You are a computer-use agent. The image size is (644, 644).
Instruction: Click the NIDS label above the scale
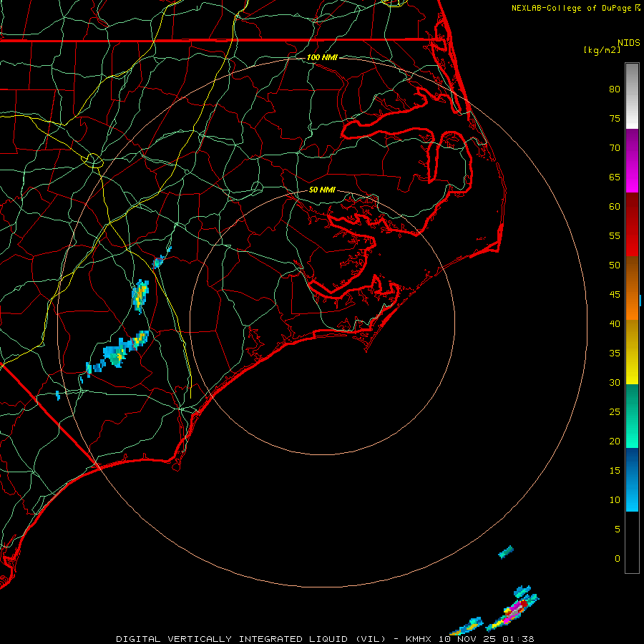click(x=628, y=43)
